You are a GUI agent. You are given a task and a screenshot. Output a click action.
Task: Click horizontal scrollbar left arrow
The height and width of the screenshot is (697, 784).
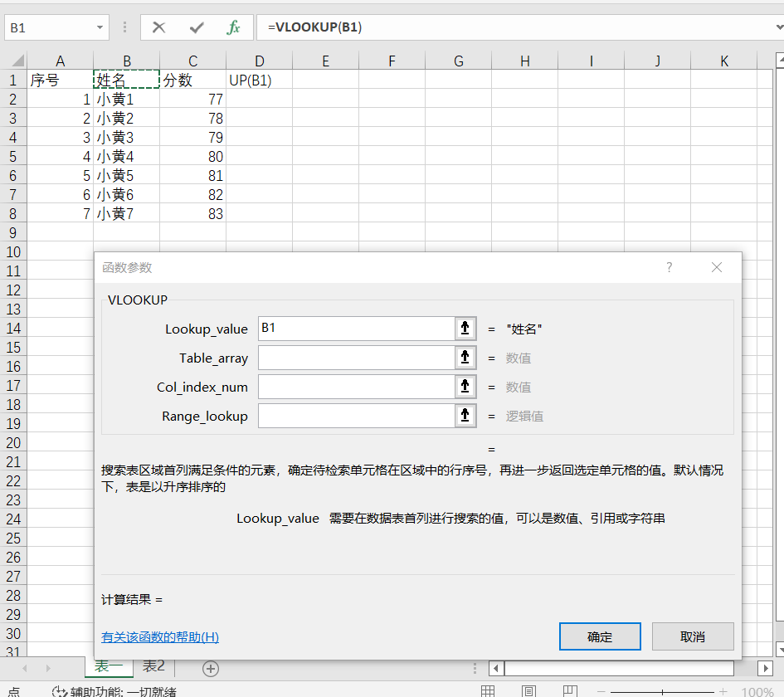coord(496,668)
